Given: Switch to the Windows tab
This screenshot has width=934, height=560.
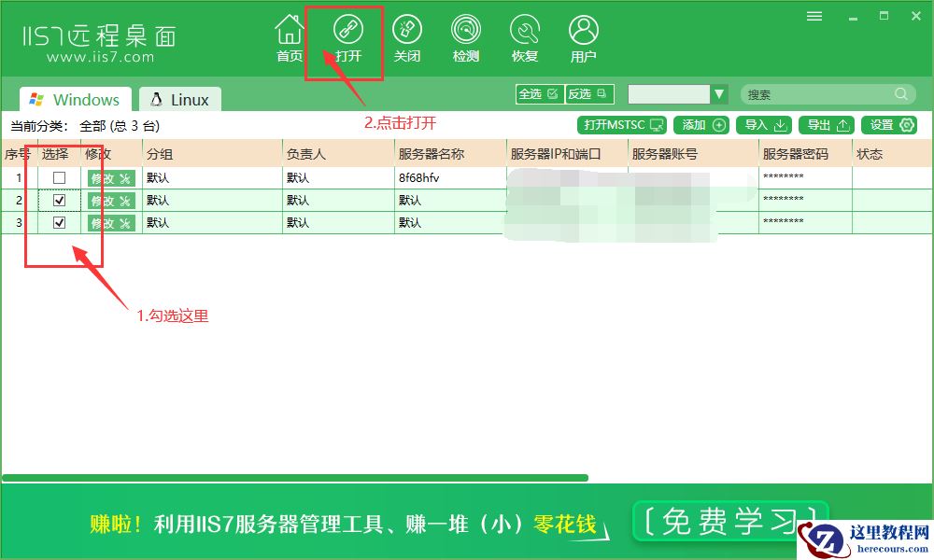Looking at the screenshot, I should point(75,99).
